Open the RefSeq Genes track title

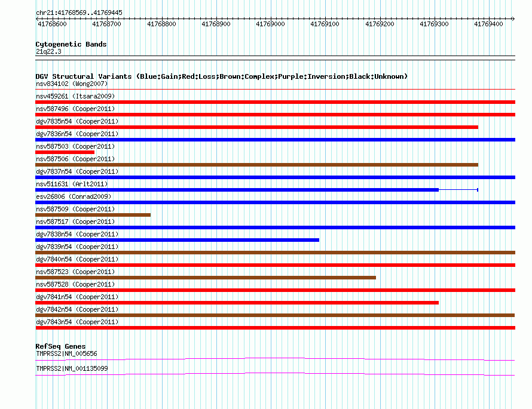tap(61, 346)
